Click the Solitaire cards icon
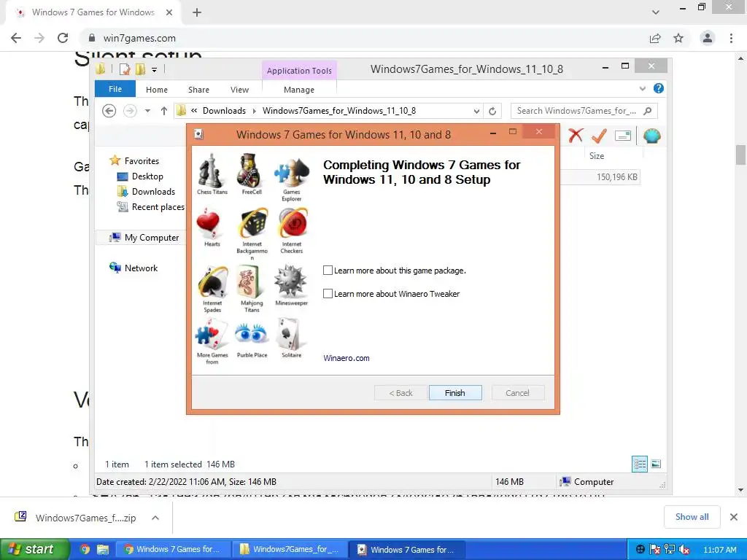Image resolution: width=747 pixels, height=560 pixels. 290,334
